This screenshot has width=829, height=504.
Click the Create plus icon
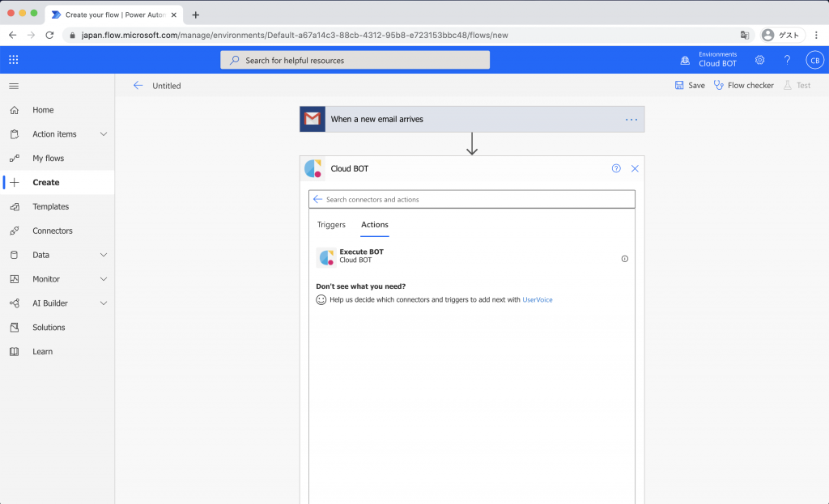pos(15,182)
